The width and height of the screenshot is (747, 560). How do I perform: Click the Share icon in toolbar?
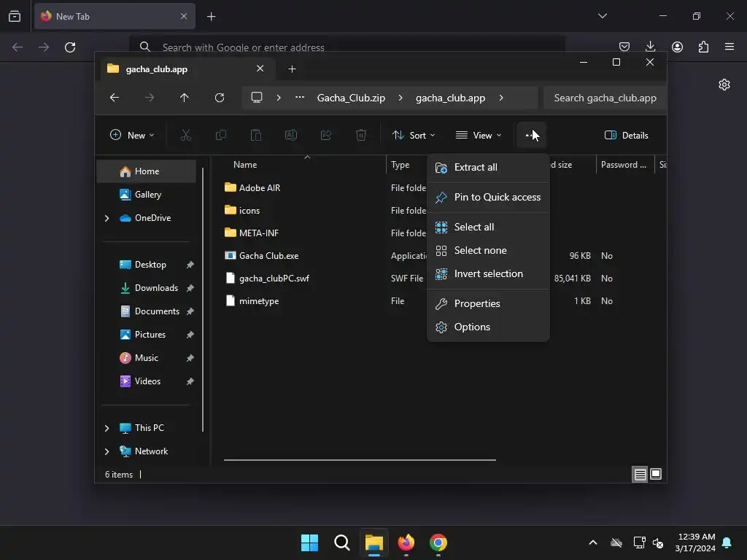pos(326,135)
